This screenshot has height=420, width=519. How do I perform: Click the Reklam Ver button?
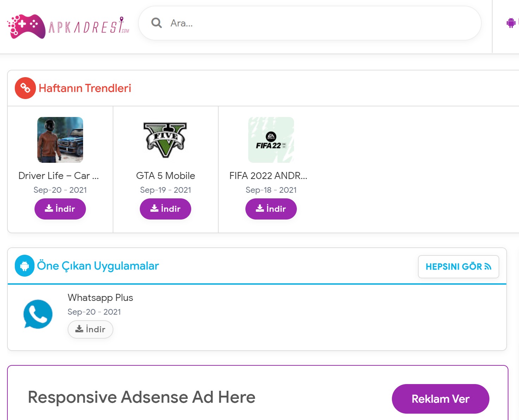(440, 399)
